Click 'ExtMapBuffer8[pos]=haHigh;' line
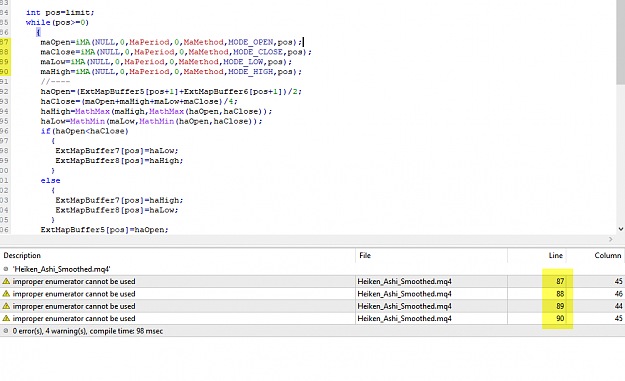Viewport: 625px width, 381px height. click(x=119, y=161)
